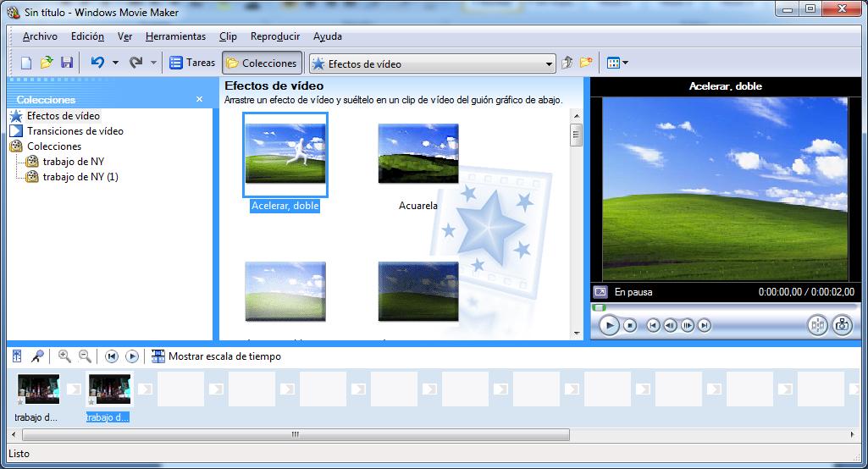Screen dimensions: 868x469
Task: Click the Set audio levels icon
Action: pos(17,356)
